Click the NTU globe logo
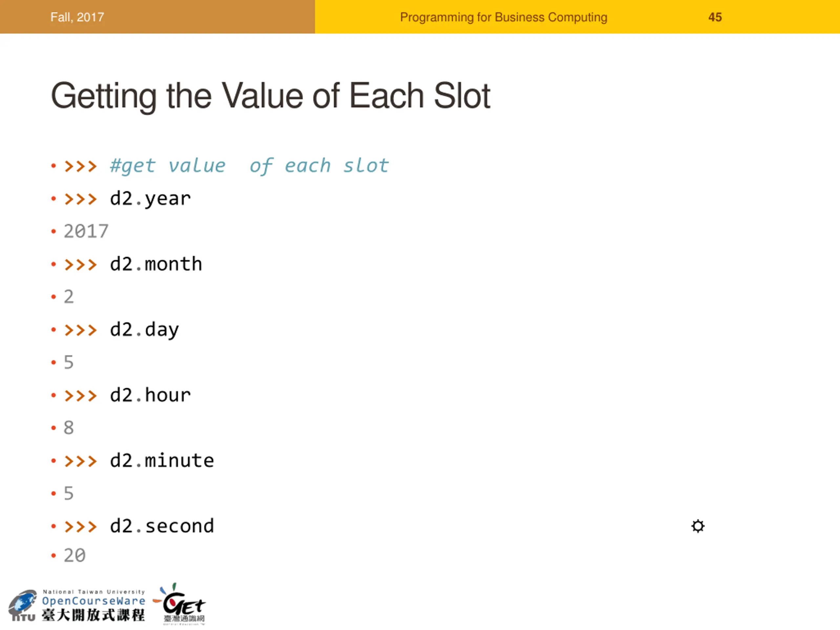The image size is (840, 630). coord(22,605)
